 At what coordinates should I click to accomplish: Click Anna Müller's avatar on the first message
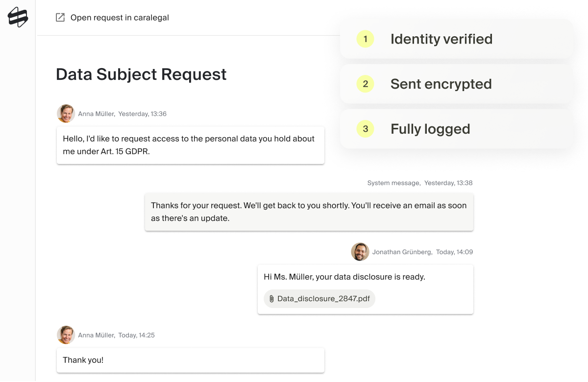(x=66, y=114)
